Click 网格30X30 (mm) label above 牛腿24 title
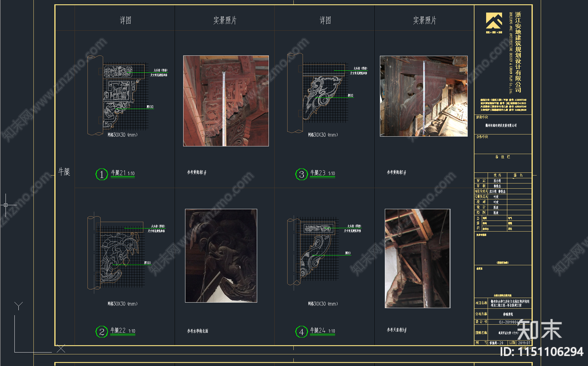The height and width of the screenshot is (366, 588). tap(323, 304)
